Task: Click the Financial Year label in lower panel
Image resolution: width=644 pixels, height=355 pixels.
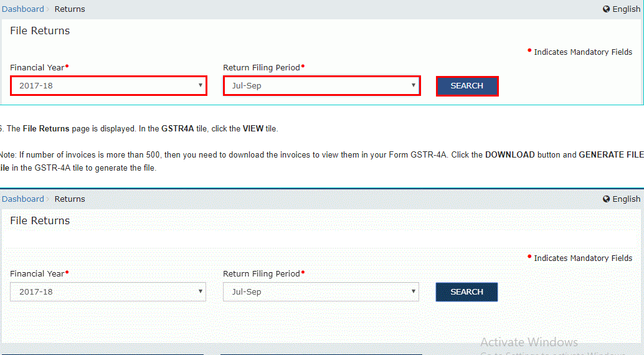Action: click(37, 273)
